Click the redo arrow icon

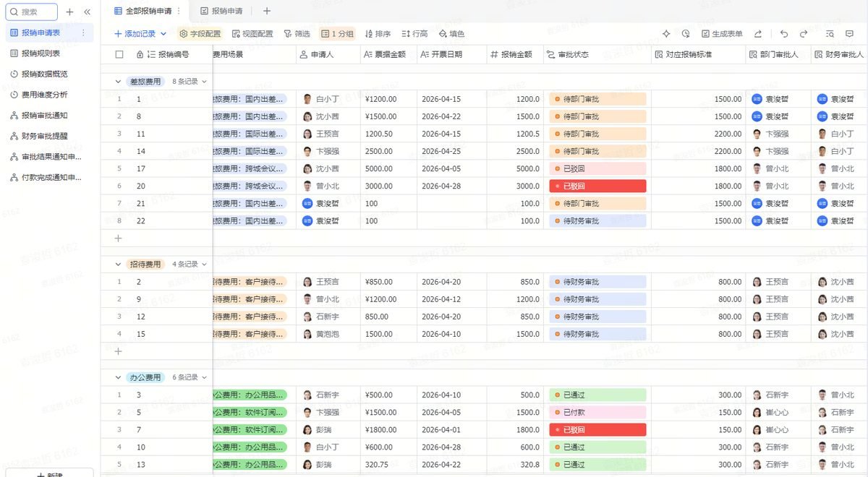(x=804, y=34)
